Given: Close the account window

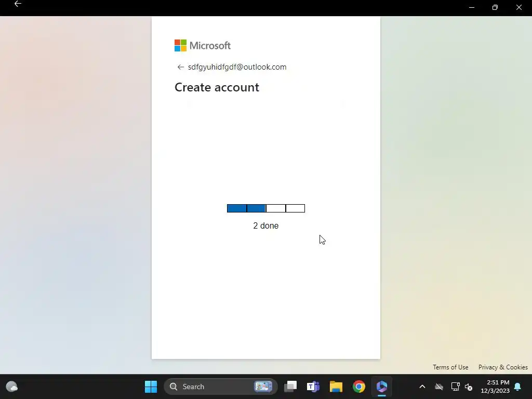Looking at the screenshot, I should [x=519, y=7].
